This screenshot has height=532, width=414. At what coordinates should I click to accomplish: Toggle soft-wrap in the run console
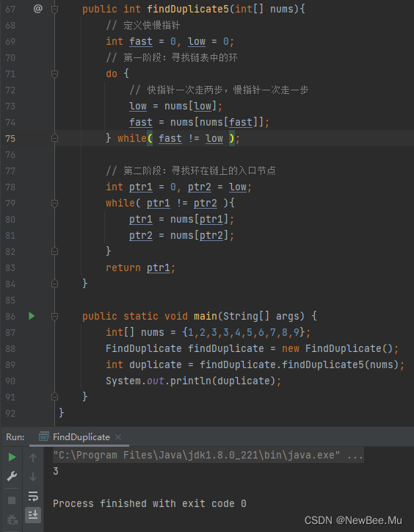(33, 496)
